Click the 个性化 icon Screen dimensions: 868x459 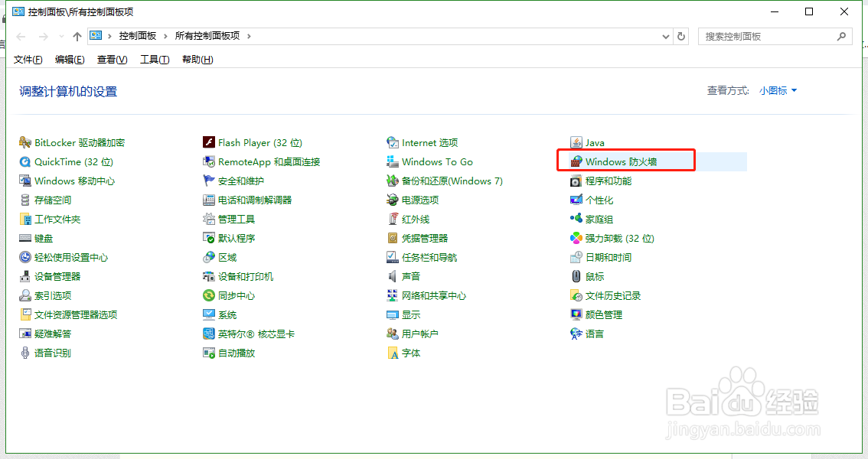click(x=576, y=200)
